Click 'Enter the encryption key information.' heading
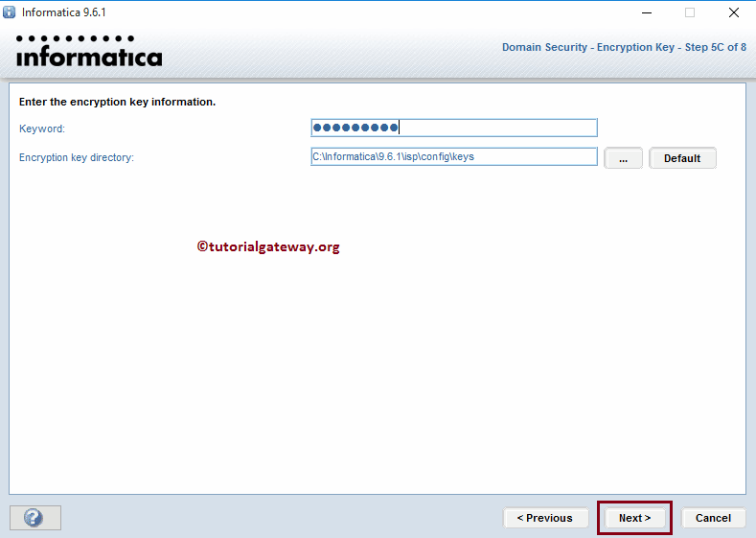The height and width of the screenshot is (538, 756). (117, 102)
